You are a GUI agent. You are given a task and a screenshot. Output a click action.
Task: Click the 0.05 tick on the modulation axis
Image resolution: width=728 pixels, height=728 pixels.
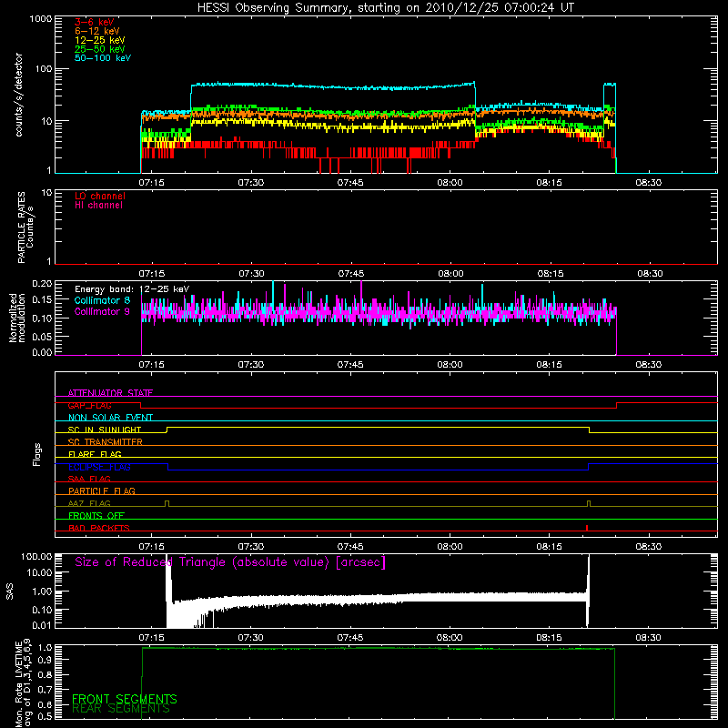pyautogui.click(x=42, y=337)
